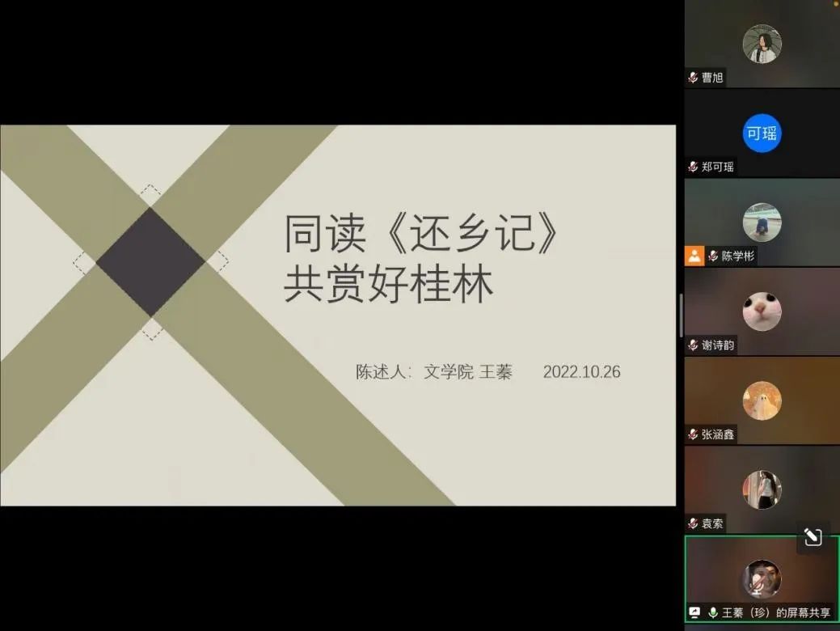Click the screen share icon beside 王秦
Image resolution: width=840 pixels, height=631 pixels.
[x=694, y=612]
